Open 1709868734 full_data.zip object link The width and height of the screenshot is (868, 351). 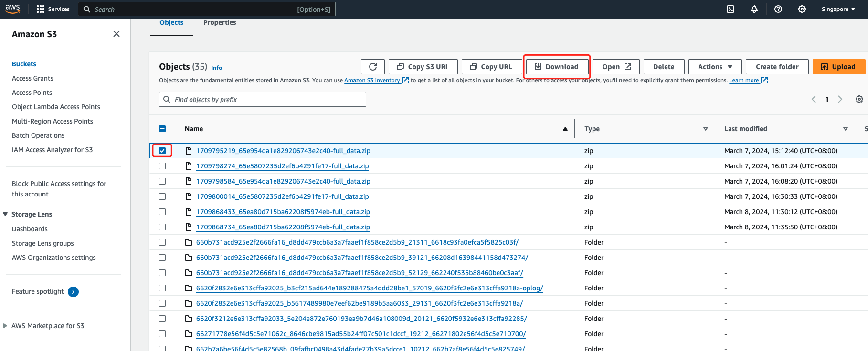(283, 227)
